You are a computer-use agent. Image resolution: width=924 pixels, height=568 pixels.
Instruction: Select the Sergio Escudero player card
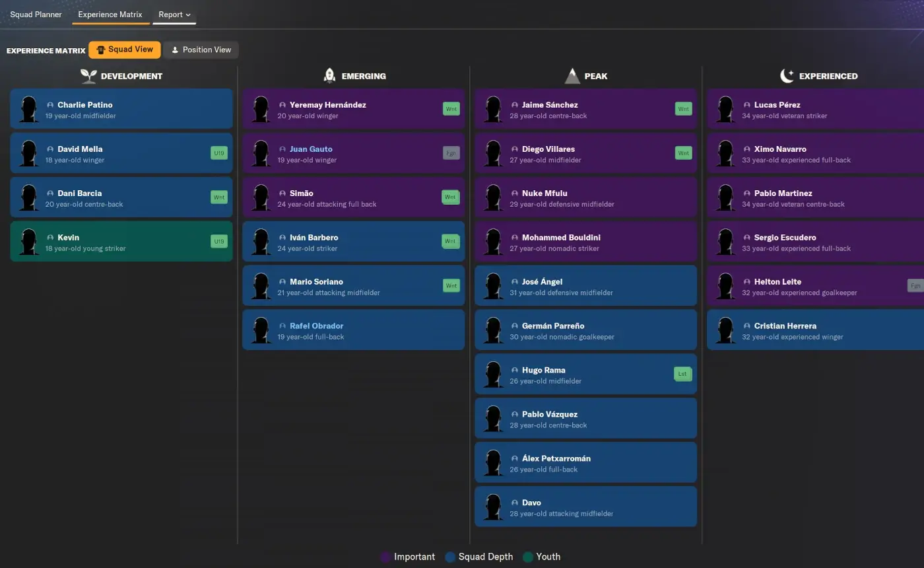[816, 242]
